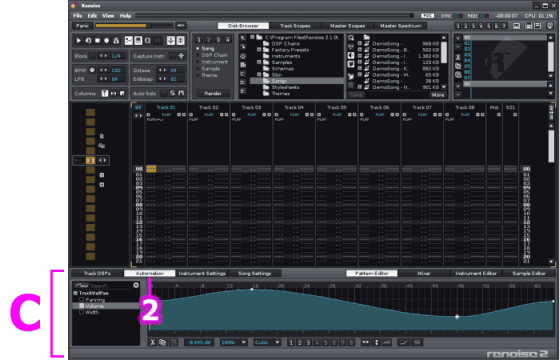Viewport: 560px width, 360px height.
Task: Click the envelope-style layout icon top right
Action: [516, 26]
